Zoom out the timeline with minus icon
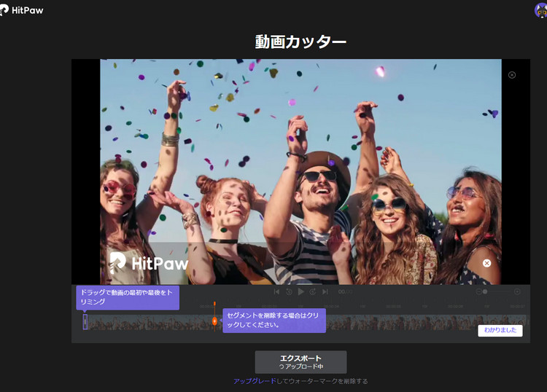 (478, 291)
